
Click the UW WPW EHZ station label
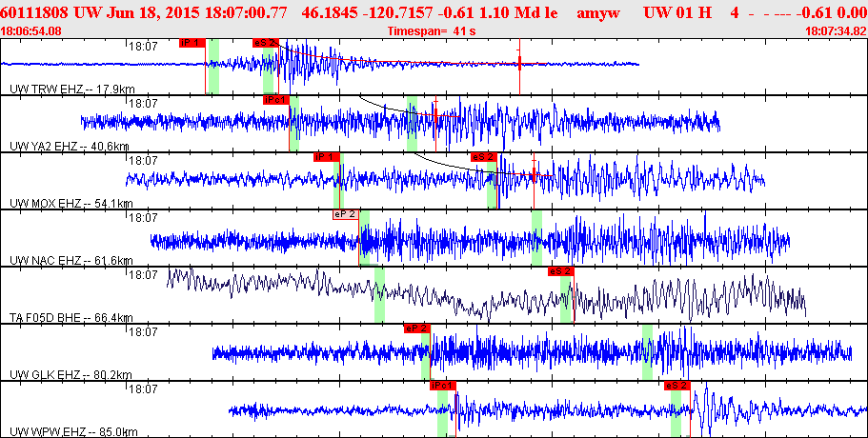tap(73, 431)
